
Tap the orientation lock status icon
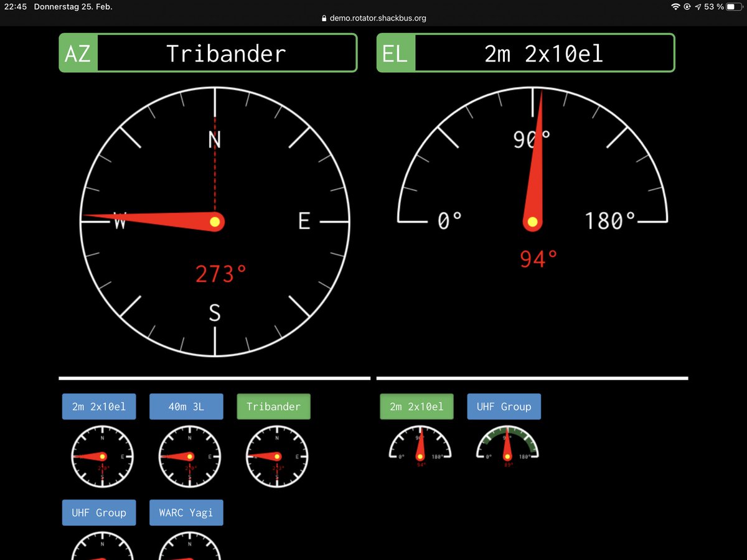click(x=687, y=6)
